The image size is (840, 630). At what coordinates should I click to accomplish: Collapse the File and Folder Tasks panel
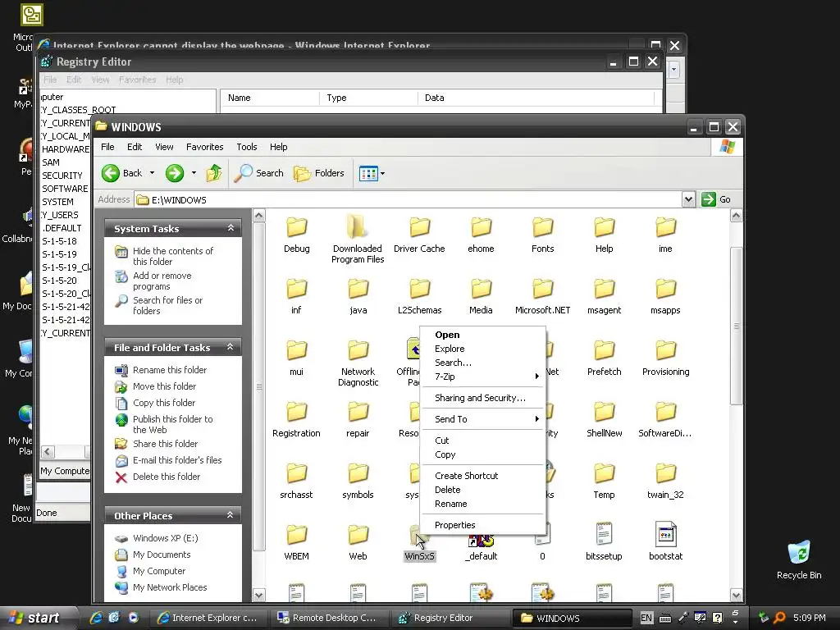point(231,347)
